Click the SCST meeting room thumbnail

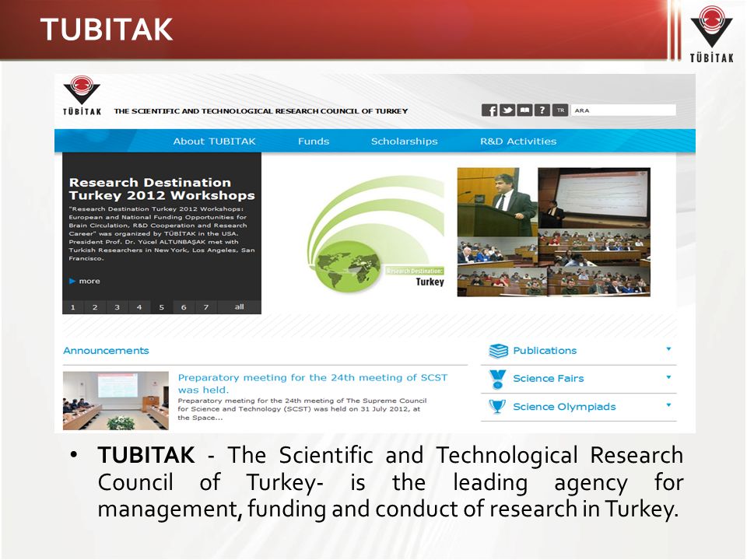(x=116, y=401)
